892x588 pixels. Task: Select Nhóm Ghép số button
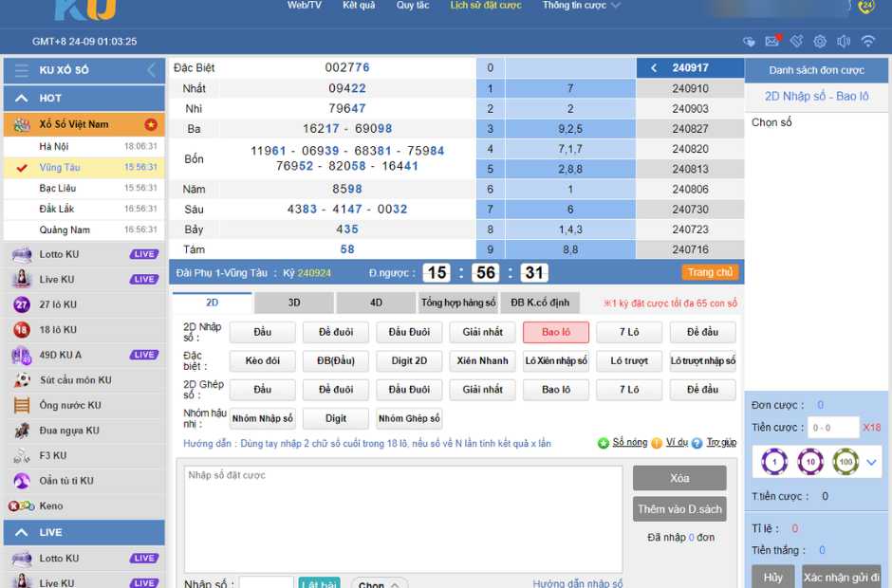pos(409,418)
